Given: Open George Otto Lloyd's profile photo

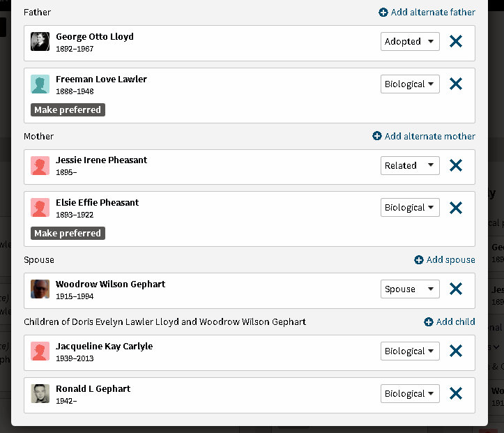Looking at the screenshot, I should [x=40, y=42].
